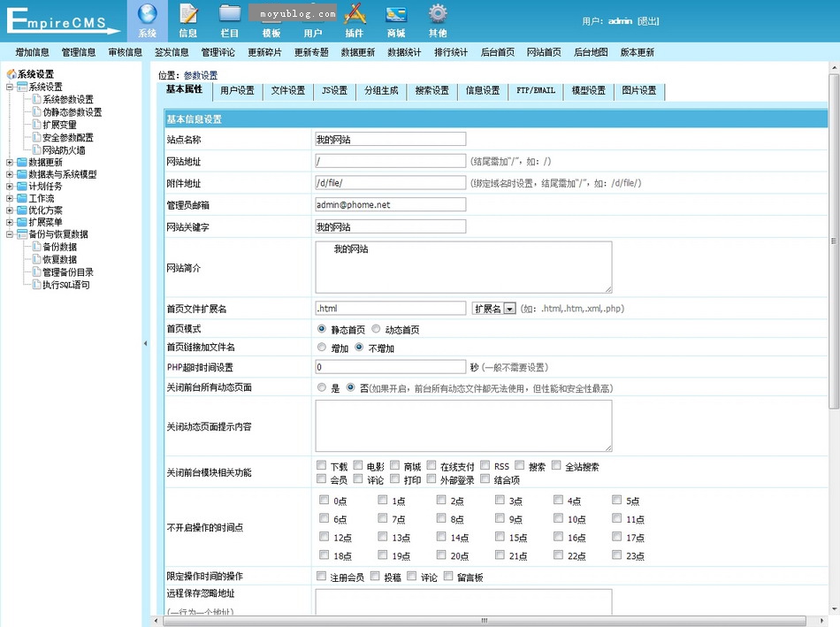
Task: Click the page icon beside 伪静态参数设置
Action: coord(36,111)
